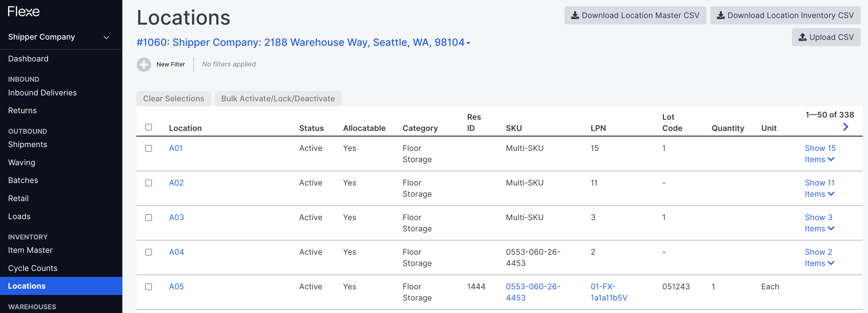Check the select-all checkbox in table header

click(149, 127)
